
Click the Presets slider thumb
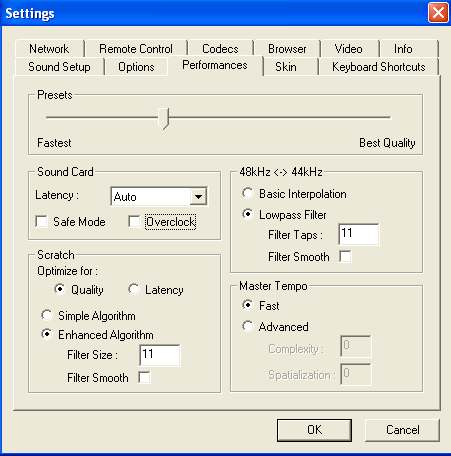(x=163, y=118)
